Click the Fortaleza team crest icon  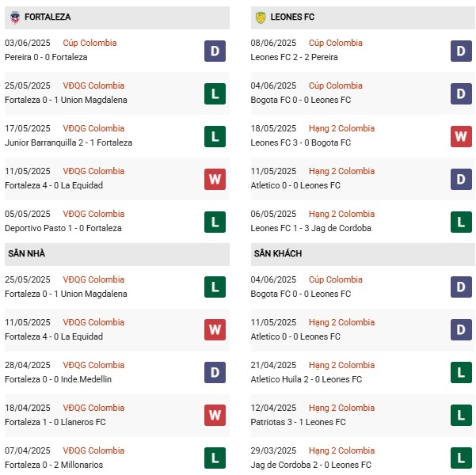click(x=15, y=17)
